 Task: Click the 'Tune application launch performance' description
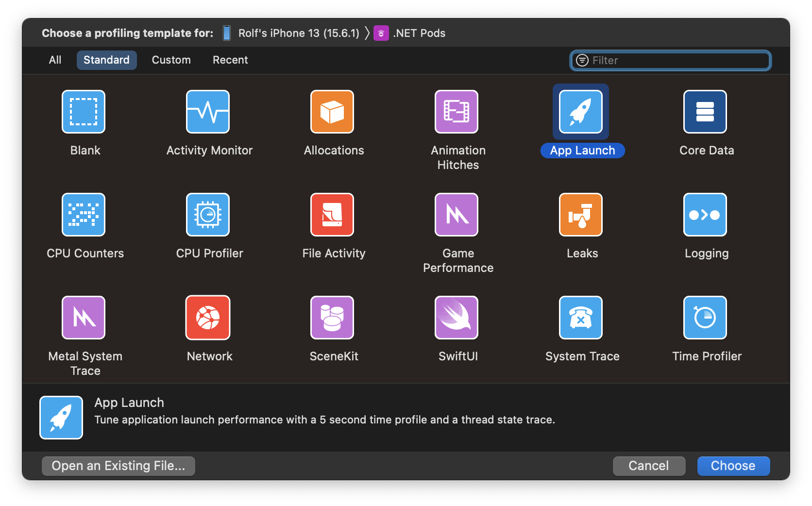click(324, 420)
